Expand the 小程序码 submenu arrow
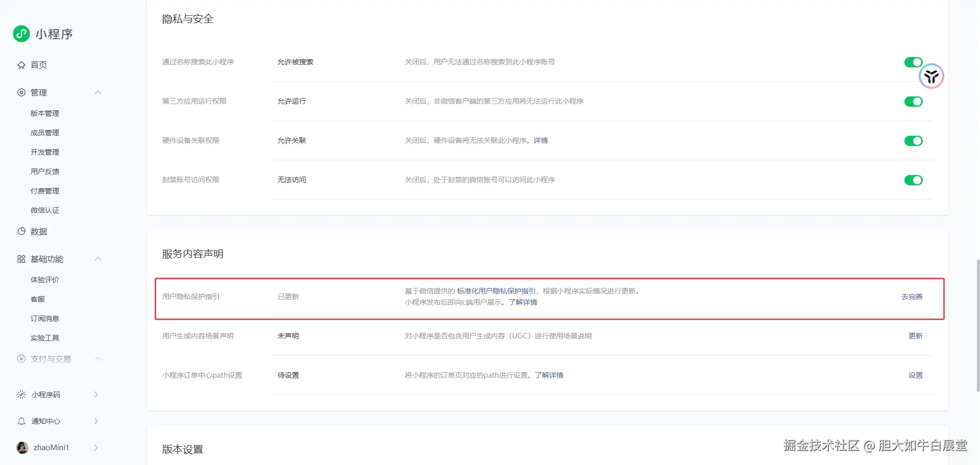The height and width of the screenshot is (465, 980). (x=96, y=395)
